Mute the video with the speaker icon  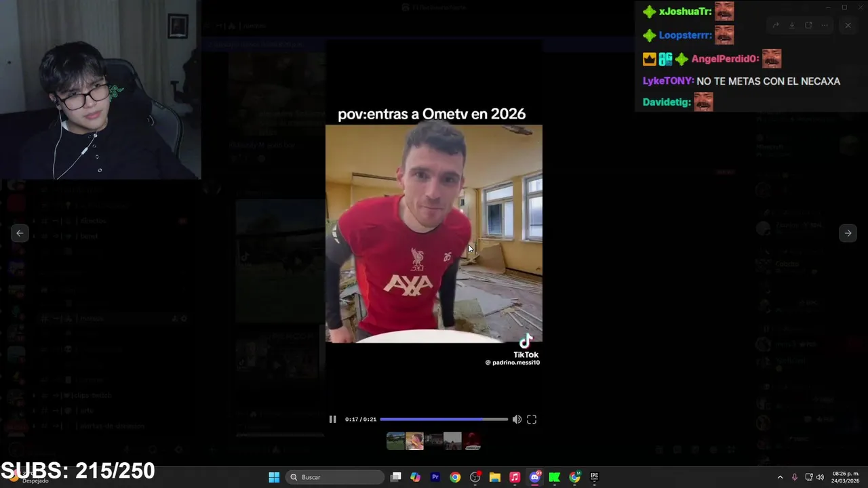pos(517,420)
